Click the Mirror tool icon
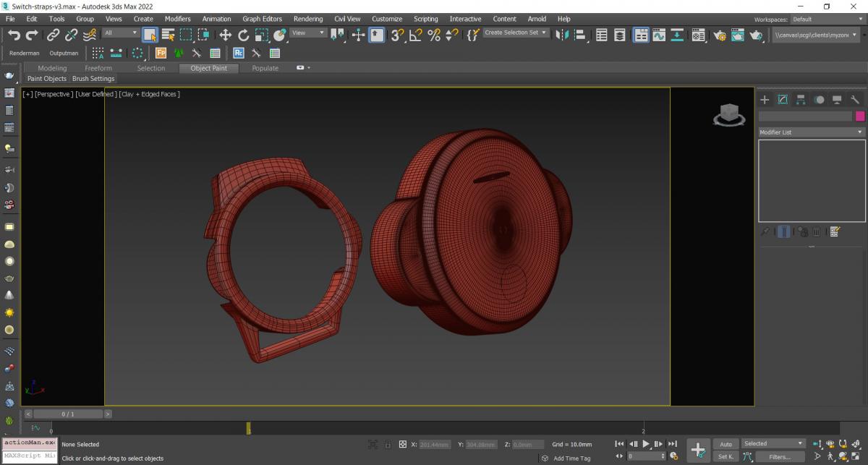Screen dimensions: 868x465 pos(562,35)
